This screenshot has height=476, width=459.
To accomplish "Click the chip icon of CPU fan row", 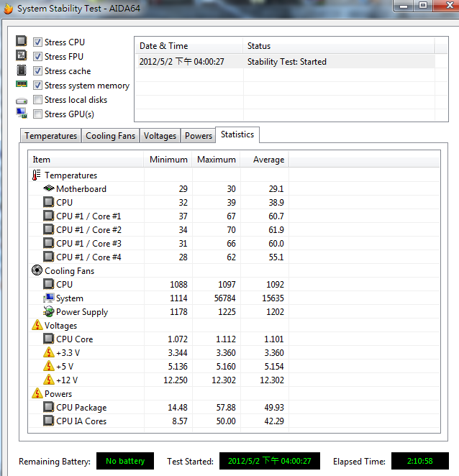I will click(x=49, y=284).
